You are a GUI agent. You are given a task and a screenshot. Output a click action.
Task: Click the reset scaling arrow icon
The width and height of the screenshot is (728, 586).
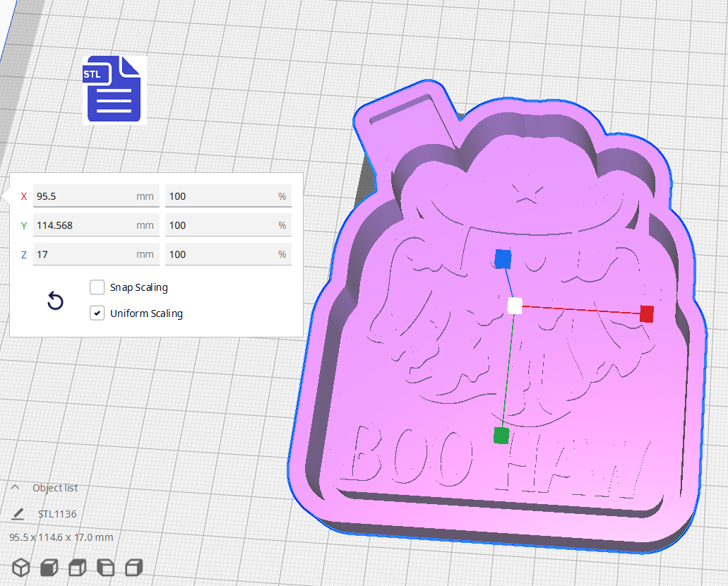click(55, 301)
